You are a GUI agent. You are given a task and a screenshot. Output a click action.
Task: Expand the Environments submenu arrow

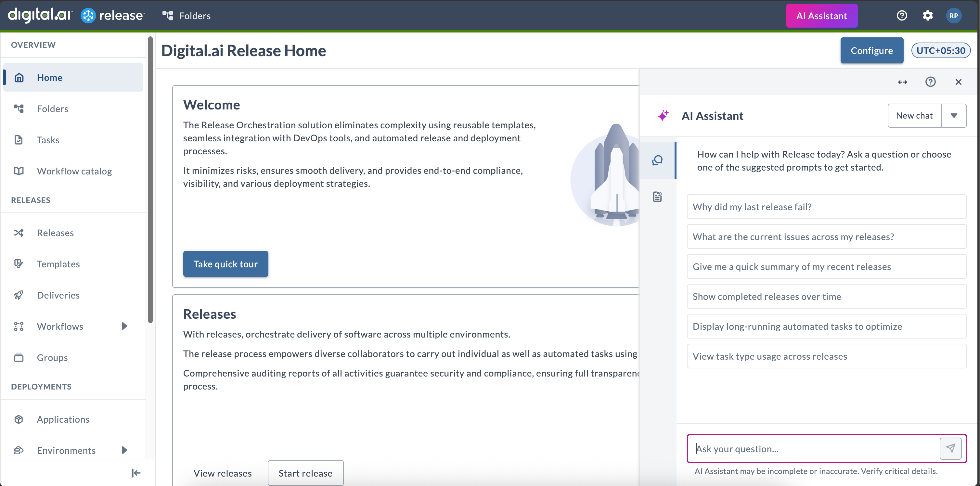(124, 450)
